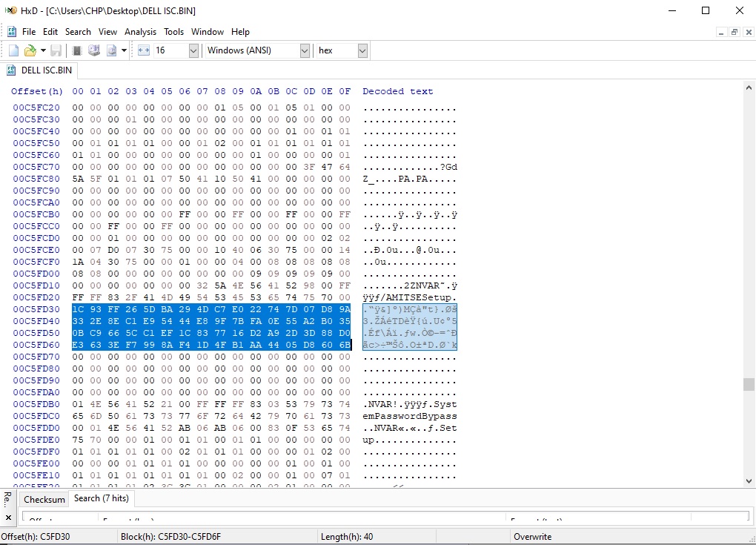
Task: Open the Tools menu
Action: click(173, 32)
